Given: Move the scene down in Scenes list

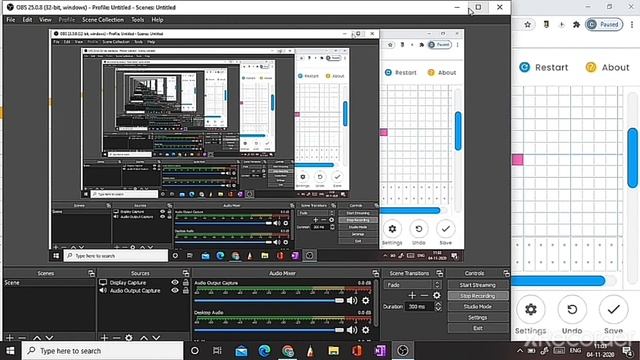Looking at the screenshot, I should (49, 338).
